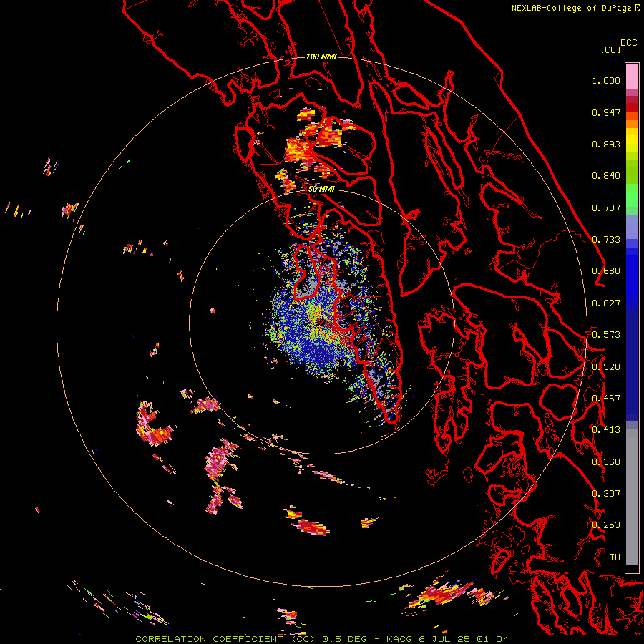
Task: Select the 0.787 color scale label
Action: tap(606, 208)
